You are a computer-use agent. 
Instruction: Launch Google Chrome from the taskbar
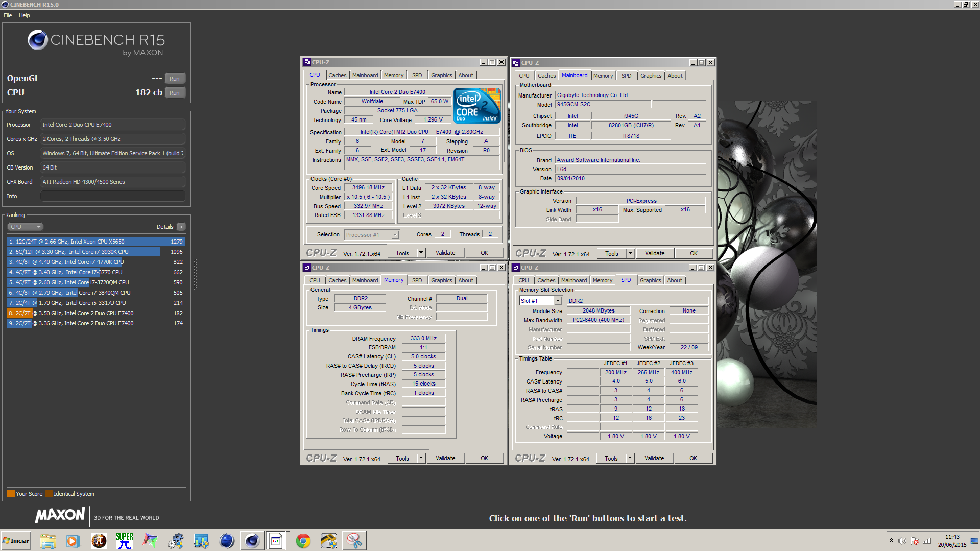point(303,541)
